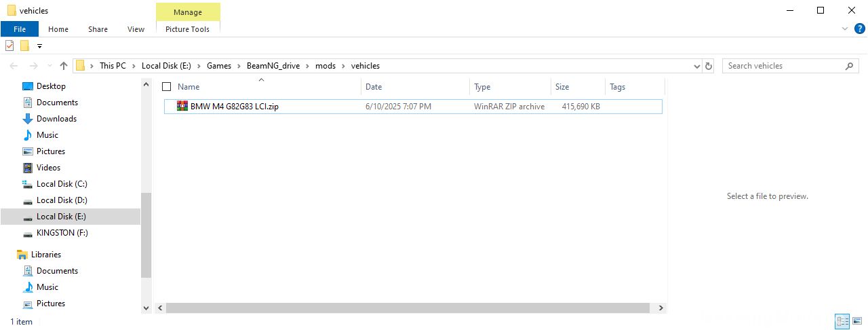Image resolution: width=868 pixels, height=330 pixels.
Task: Switch to the Home ribbon tab
Action: 58,29
